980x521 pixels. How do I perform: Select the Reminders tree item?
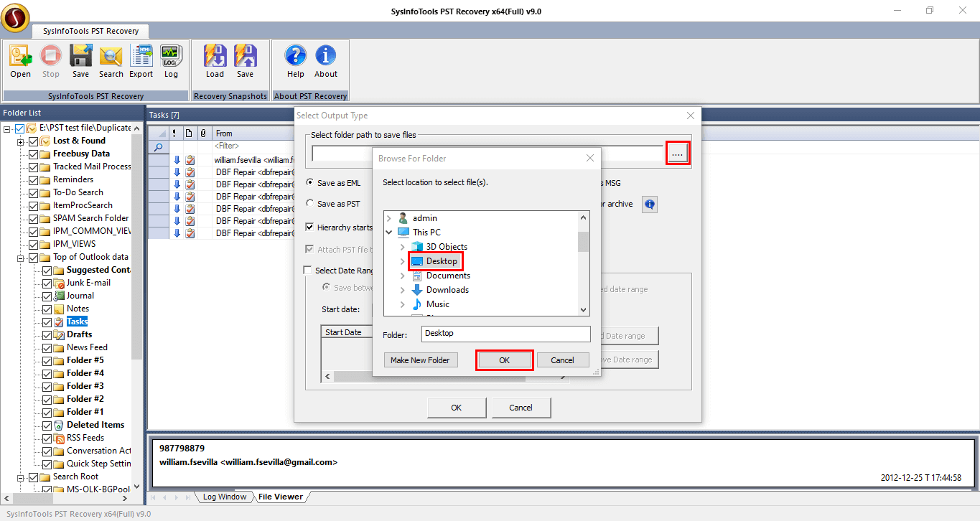click(73, 179)
